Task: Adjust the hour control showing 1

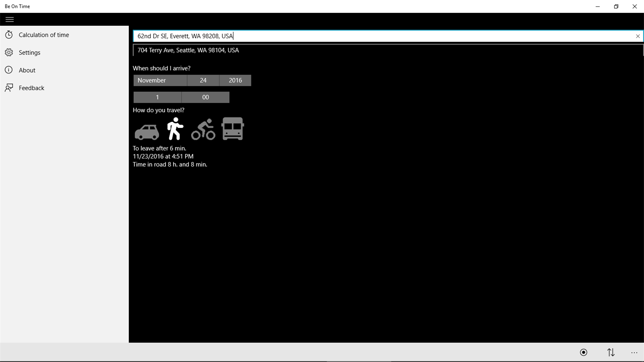Action: (x=157, y=97)
